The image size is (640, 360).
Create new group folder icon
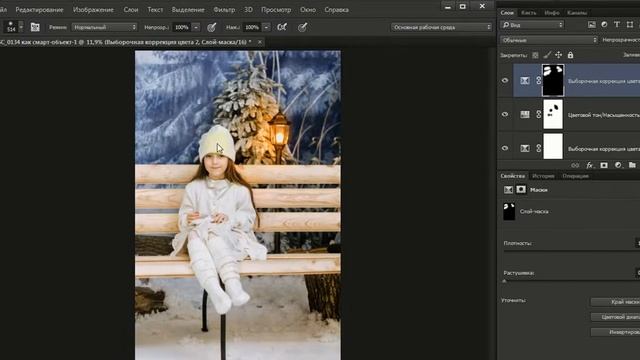click(x=632, y=165)
